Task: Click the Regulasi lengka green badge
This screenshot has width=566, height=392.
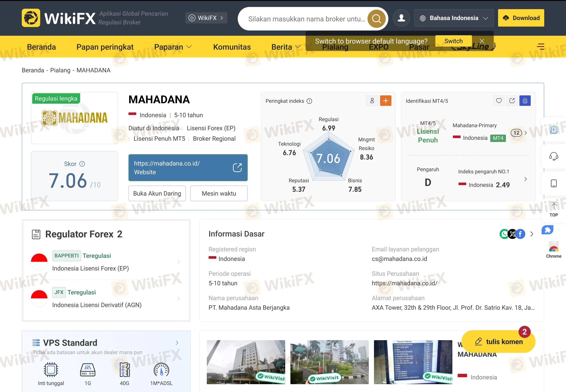Action: (56, 98)
